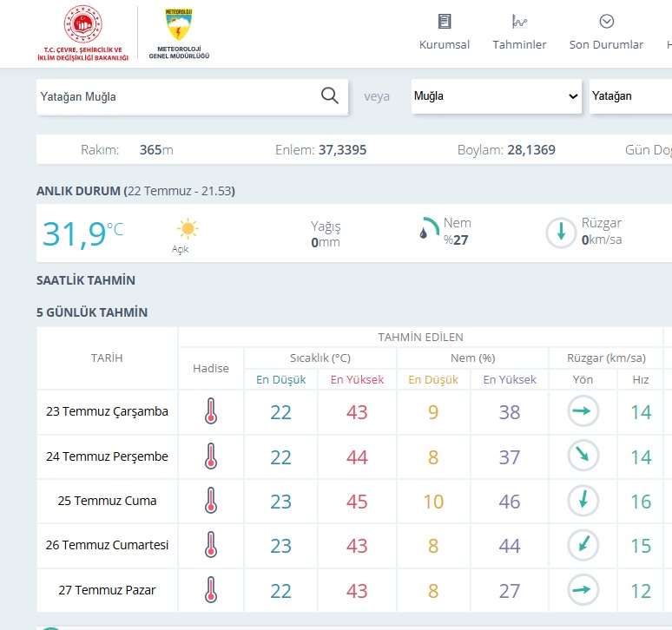
Task: Open the Yatağan district dropdown
Action: tap(629, 96)
